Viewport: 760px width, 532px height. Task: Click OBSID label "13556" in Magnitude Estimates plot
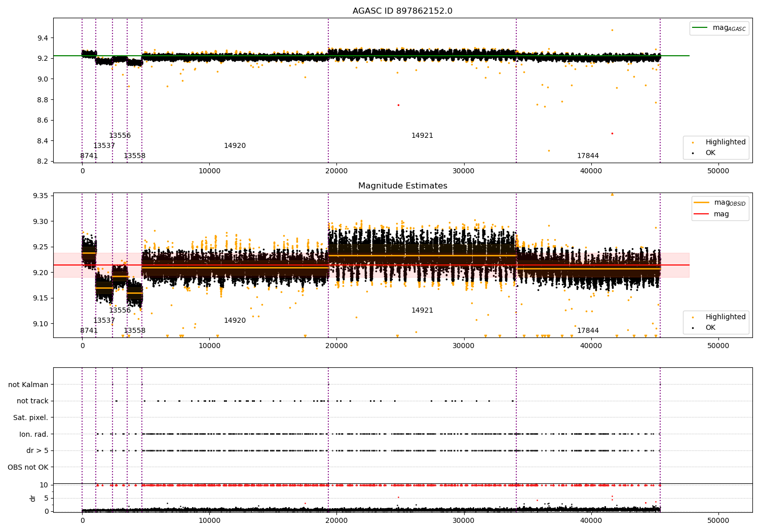point(120,311)
